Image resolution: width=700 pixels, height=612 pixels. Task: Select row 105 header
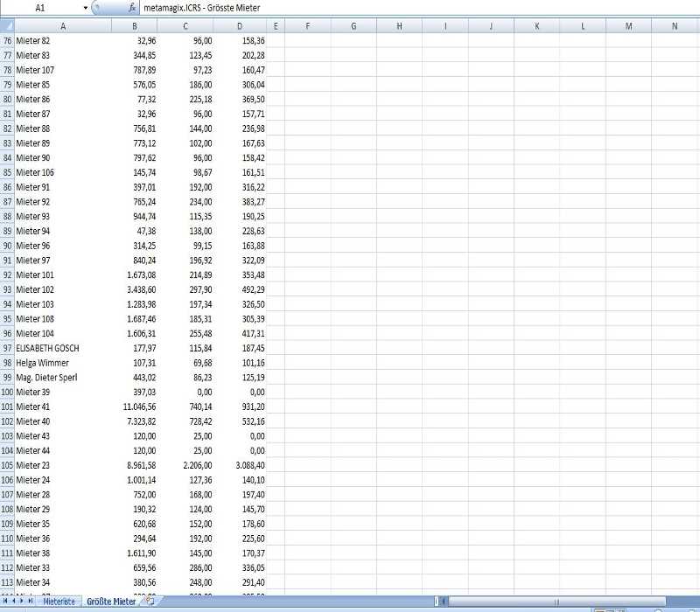[x=7, y=465]
